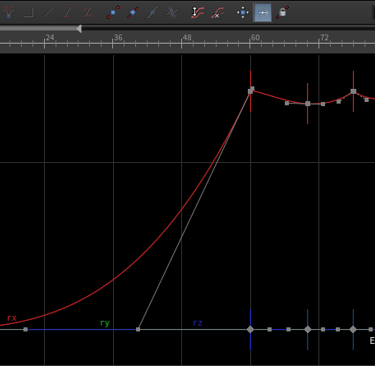Viewport: 375px width, 366px height.
Task: Click the ry channel label
Action: pos(105,323)
